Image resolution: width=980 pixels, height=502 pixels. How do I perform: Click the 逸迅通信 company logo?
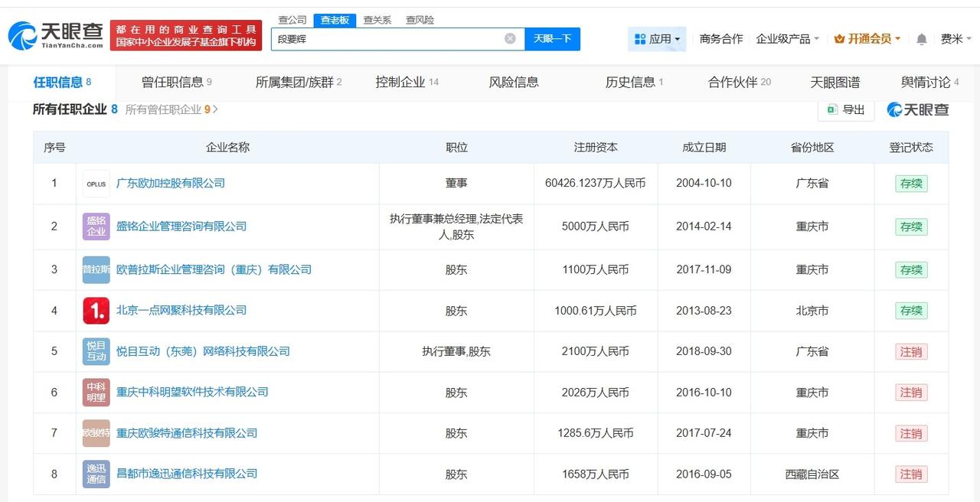[96, 474]
